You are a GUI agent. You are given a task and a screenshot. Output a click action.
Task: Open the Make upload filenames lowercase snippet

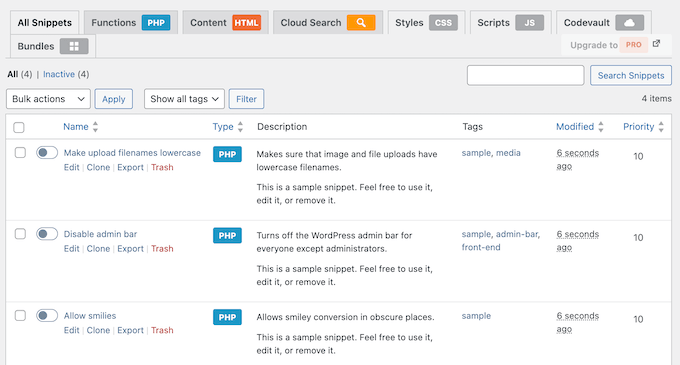132,153
